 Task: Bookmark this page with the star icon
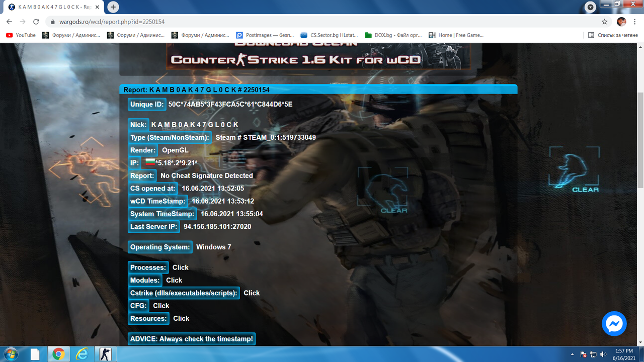tap(604, 22)
